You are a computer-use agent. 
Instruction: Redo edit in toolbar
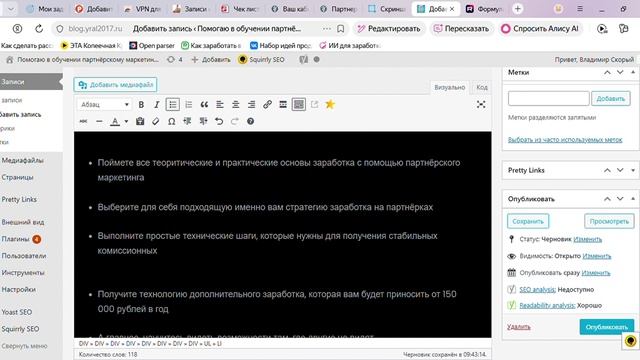(x=235, y=121)
